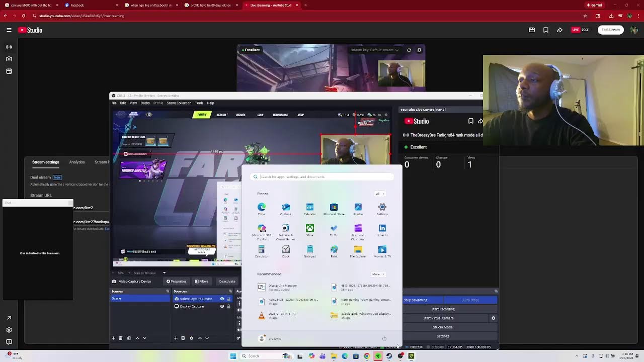Open the Photos app tile

click(x=358, y=209)
